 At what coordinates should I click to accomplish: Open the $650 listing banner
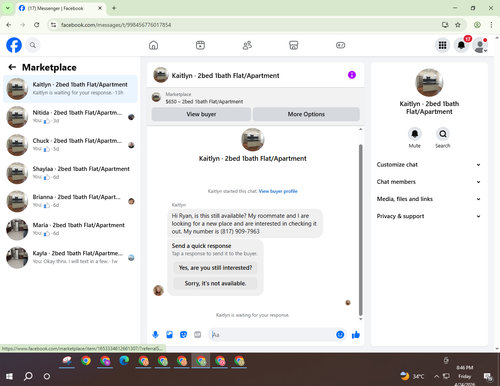[255, 98]
